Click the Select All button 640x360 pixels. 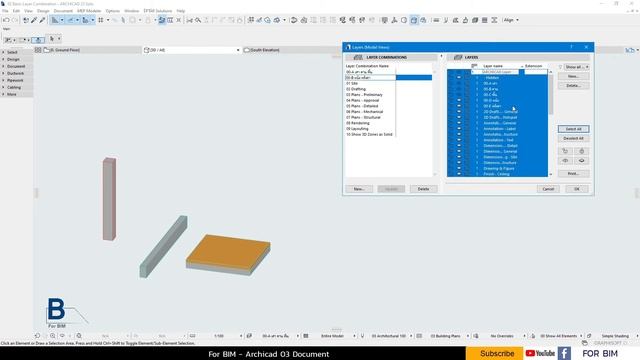pos(573,129)
